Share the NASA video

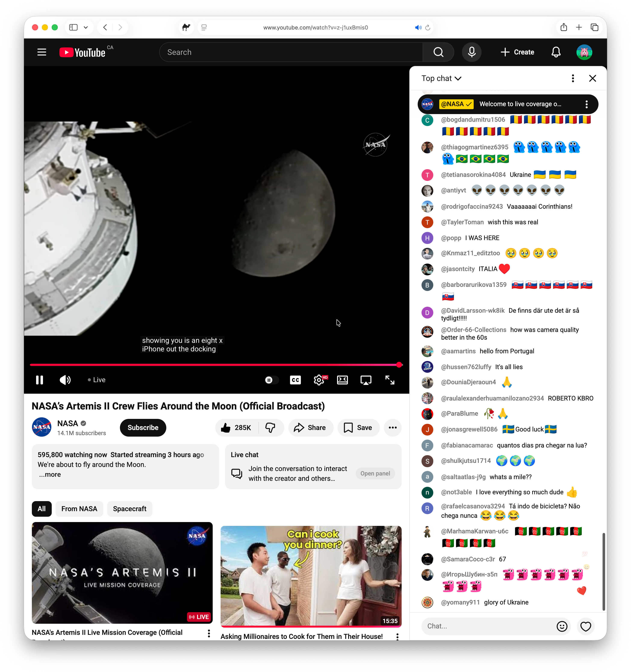coord(310,428)
